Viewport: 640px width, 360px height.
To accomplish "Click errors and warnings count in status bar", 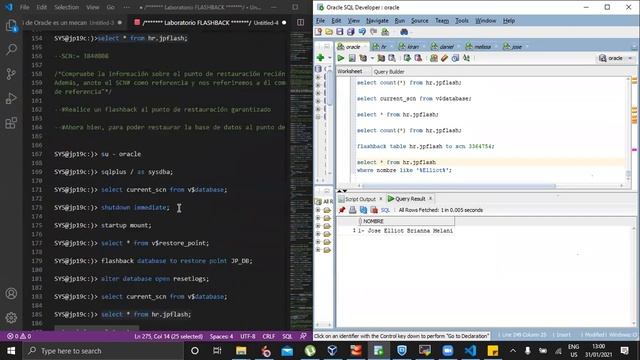I will coord(19,336).
